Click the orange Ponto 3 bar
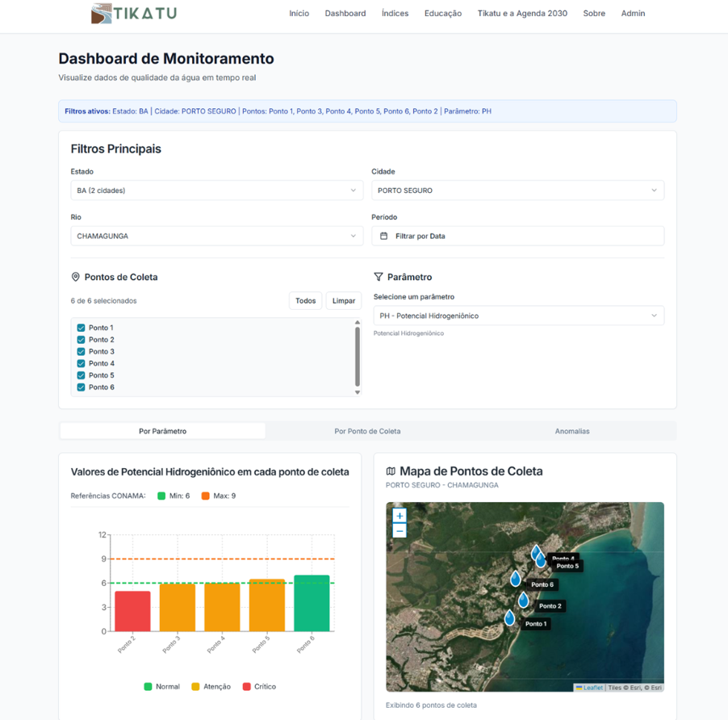The width and height of the screenshot is (728, 720). coord(178,608)
